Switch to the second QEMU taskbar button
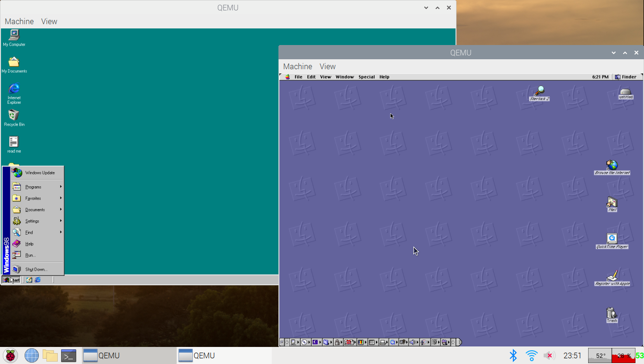 coord(224,355)
